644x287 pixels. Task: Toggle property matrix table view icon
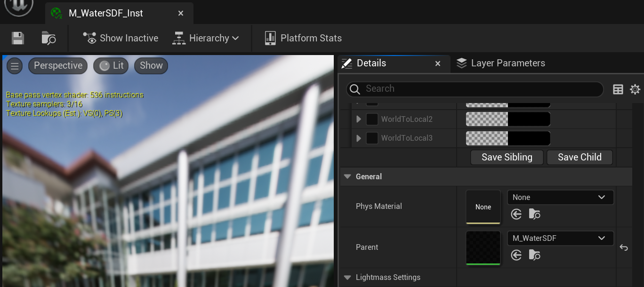coord(618,89)
